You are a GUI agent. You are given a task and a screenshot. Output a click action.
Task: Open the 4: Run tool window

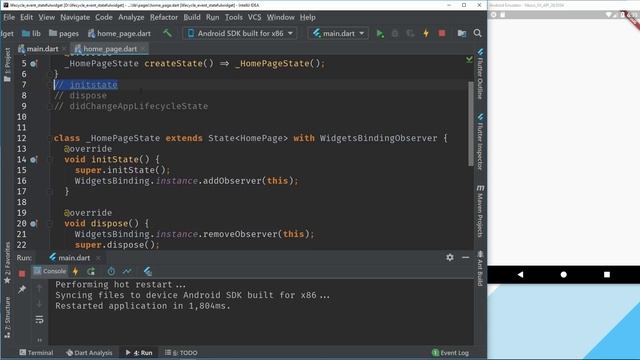coord(139,353)
